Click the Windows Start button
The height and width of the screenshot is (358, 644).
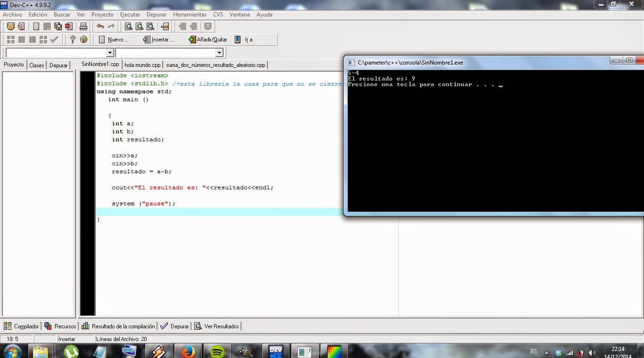pos(12,351)
